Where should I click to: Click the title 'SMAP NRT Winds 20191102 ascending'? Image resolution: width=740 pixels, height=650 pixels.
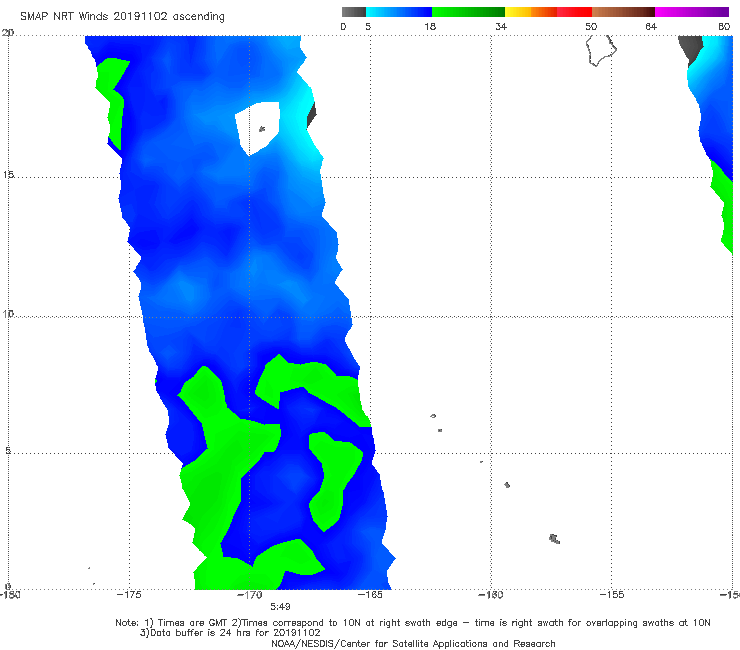point(122,16)
